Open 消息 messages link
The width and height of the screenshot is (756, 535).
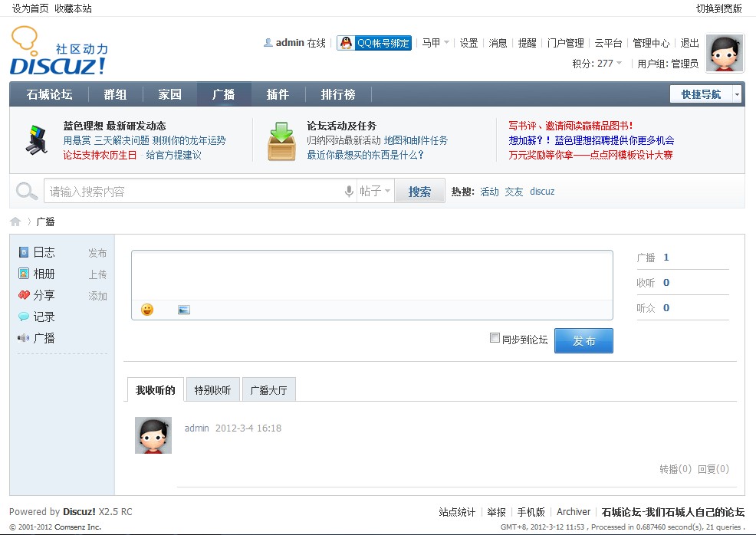coord(498,43)
